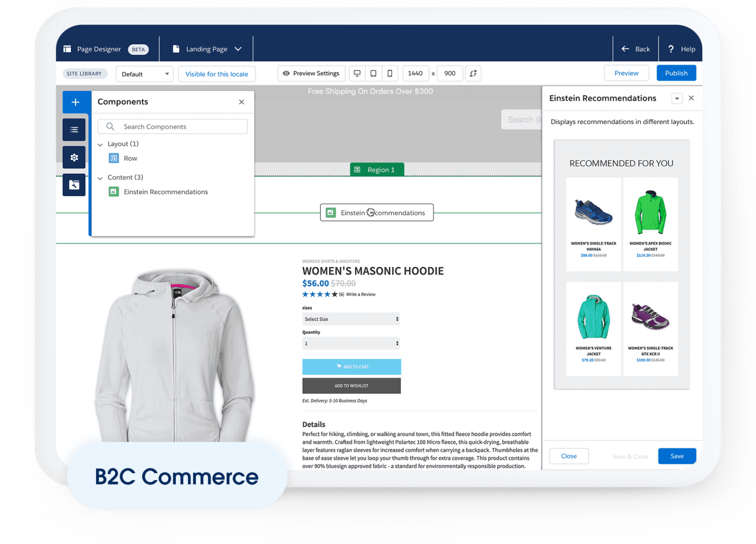The image size is (756, 544).
Task: Open the folder tools sidebar icon
Action: coord(74,185)
